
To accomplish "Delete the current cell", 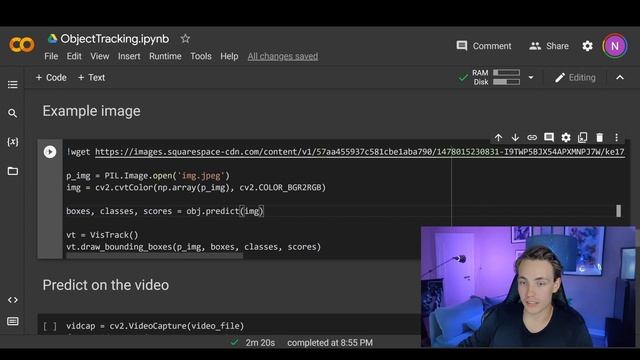I will [600, 138].
